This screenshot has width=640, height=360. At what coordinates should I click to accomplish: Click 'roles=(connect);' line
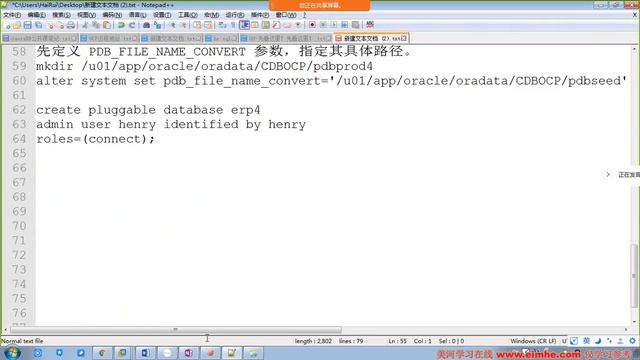(96, 139)
